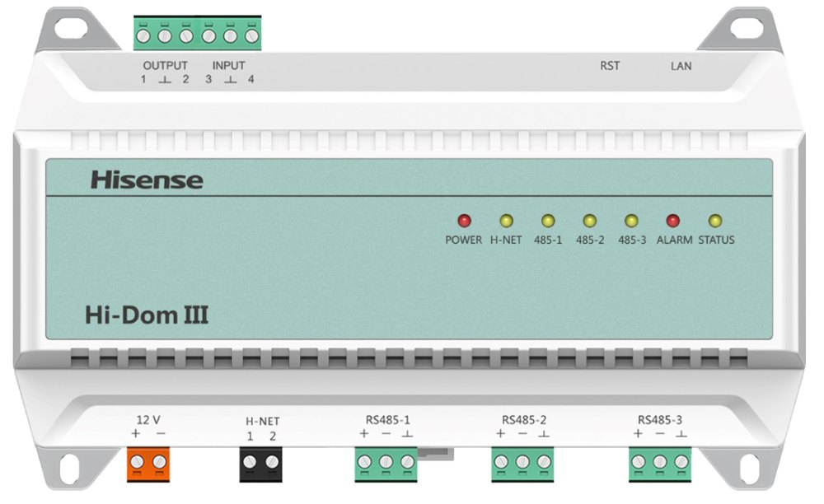Click the 12 V negative terminal screw

[x=159, y=462]
